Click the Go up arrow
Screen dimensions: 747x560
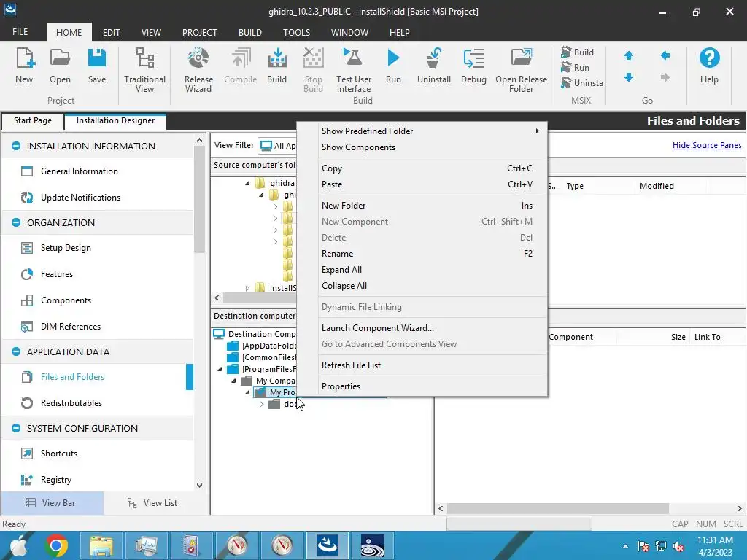point(629,55)
